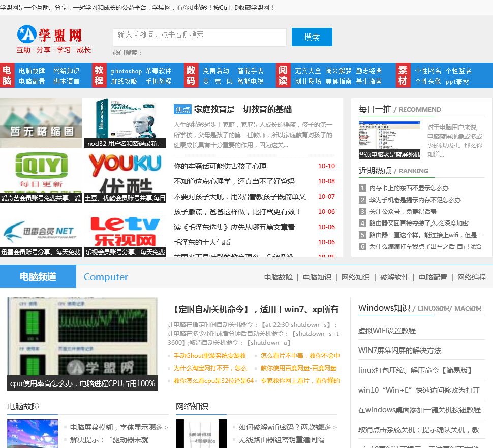493x448 pixels.
Task: Open the 阅读 red category block
Action: [x=283, y=75]
